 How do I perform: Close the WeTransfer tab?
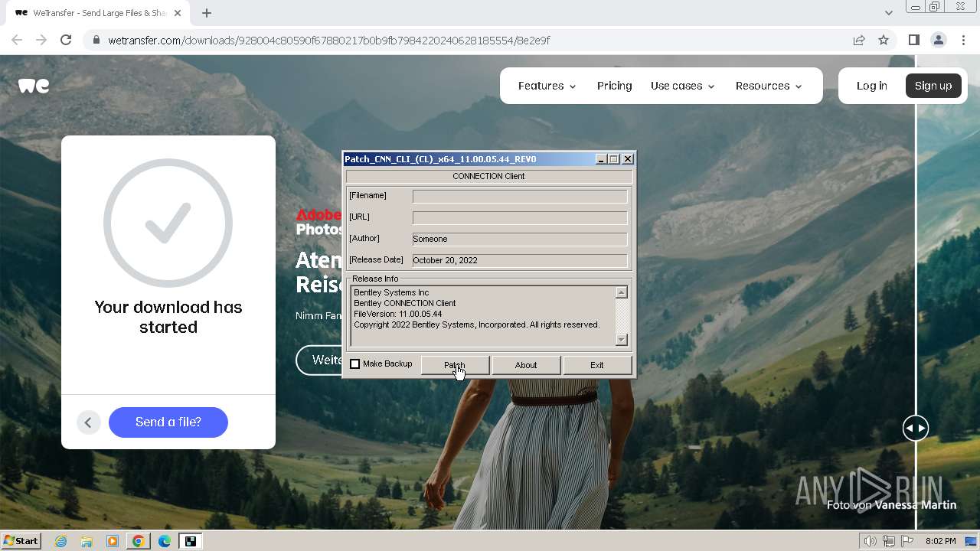[x=178, y=13]
